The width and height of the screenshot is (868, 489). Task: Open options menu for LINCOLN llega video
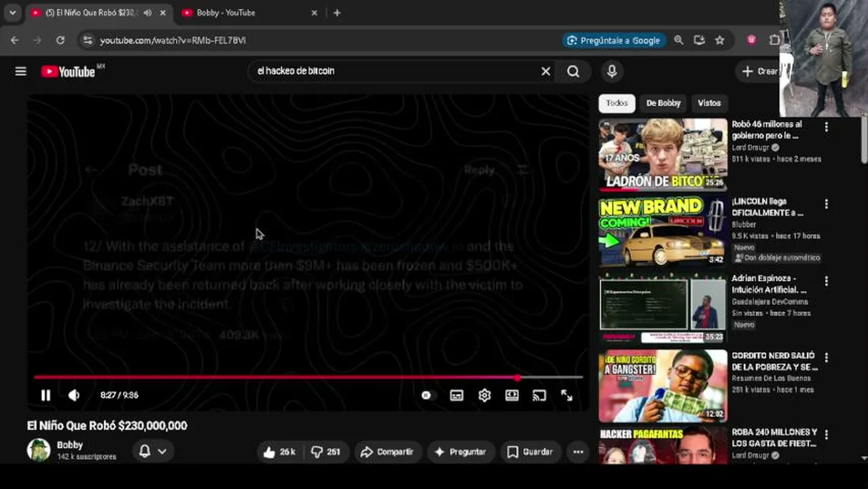(x=826, y=204)
